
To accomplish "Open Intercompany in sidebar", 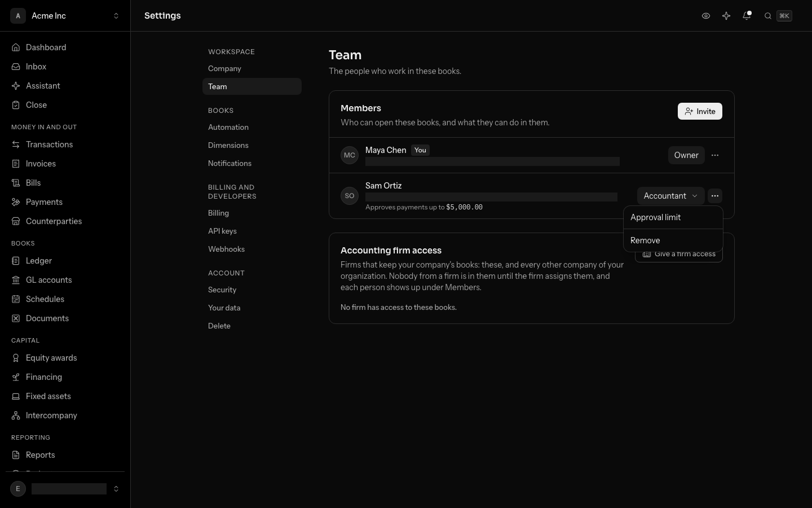I will pos(65,415).
